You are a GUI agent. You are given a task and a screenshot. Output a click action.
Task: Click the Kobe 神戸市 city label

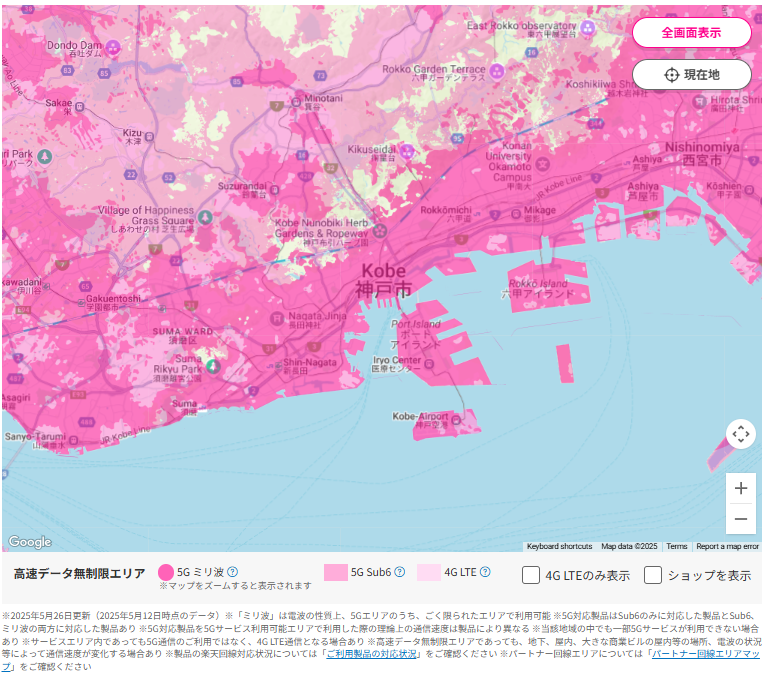pos(383,280)
